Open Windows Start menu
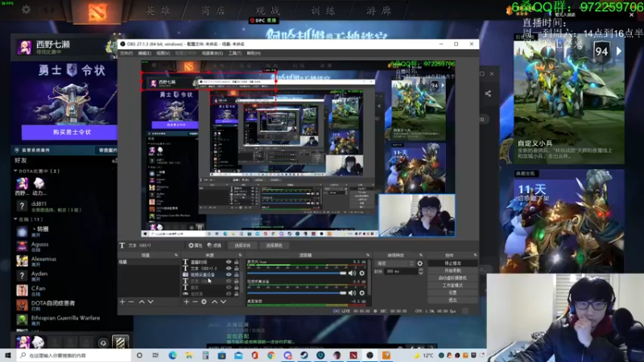Screen dimensions: 644x362 tap(8, 356)
